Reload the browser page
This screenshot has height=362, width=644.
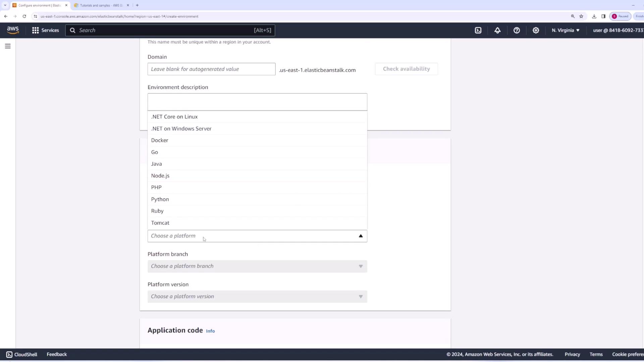(24, 16)
